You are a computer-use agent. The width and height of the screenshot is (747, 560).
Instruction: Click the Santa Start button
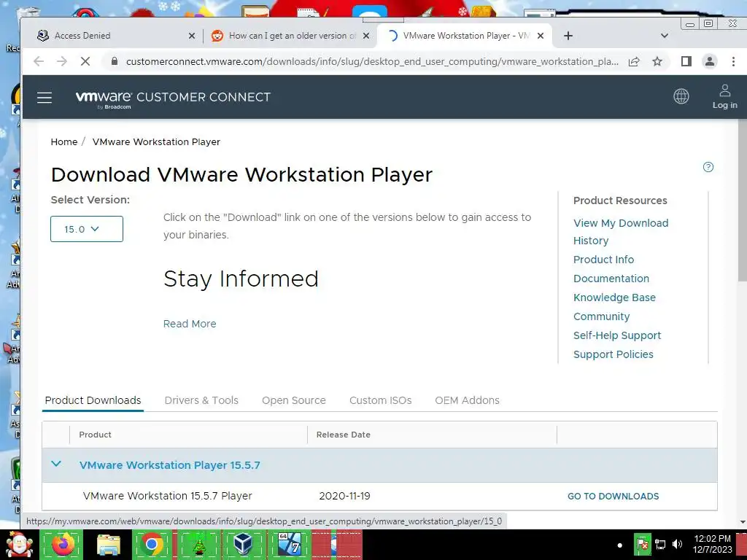point(18,545)
